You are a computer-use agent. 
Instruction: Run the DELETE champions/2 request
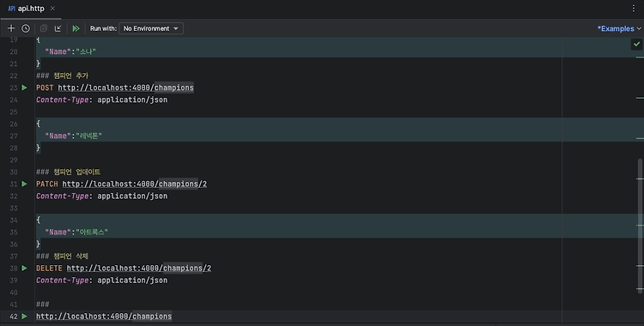click(24, 269)
